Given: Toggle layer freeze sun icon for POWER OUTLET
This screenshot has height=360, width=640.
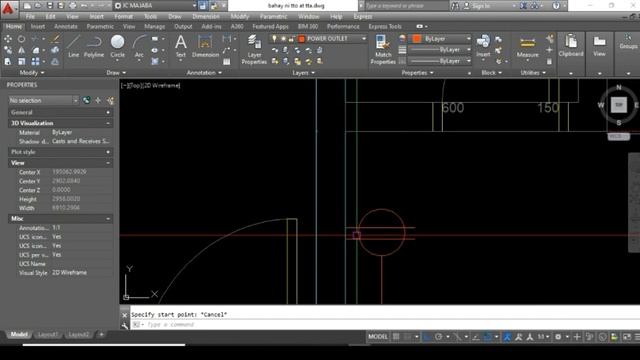Looking at the screenshot, I should (x=283, y=38).
